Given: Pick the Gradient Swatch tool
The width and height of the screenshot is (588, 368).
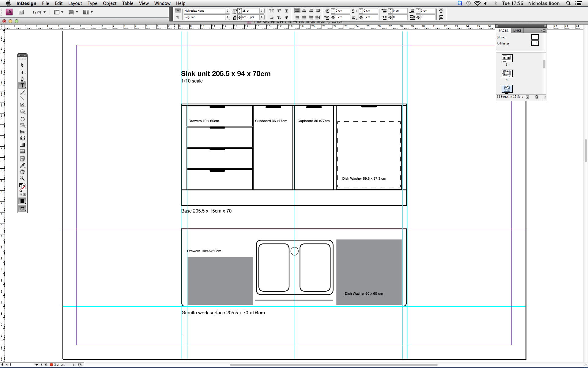Looking at the screenshot, I should pyautogui.click(x=22, y=145).
